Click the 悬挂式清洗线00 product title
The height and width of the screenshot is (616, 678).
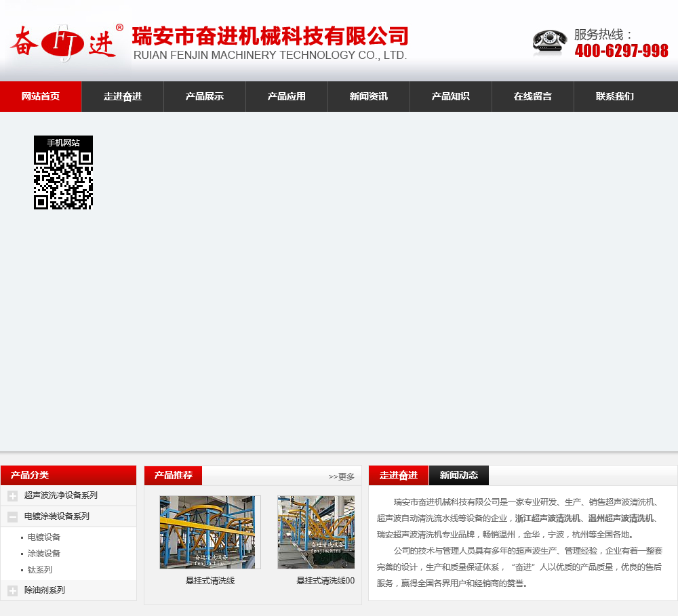tap(325, 581)
